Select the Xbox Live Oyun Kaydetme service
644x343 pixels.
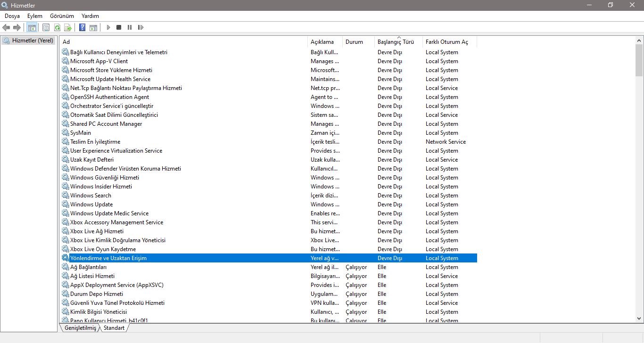[269, 249]
